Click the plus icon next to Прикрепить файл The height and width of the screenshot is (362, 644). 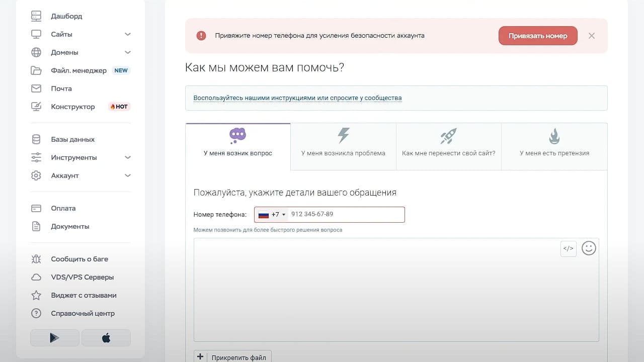click(x=200, y=357)
